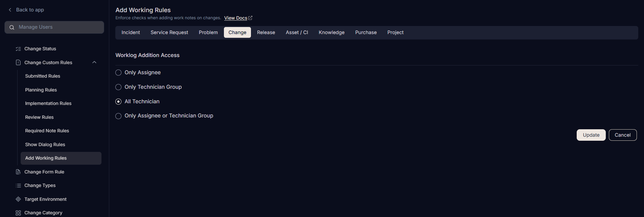Open Show Dialog Rules in sidebar
Image resolution: width=644 pixels, height=217 pixels.
45,144
